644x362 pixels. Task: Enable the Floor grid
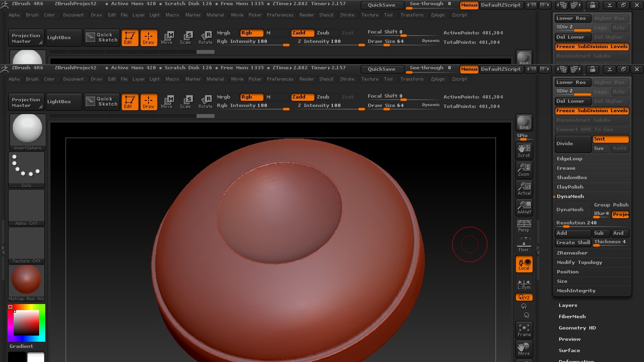coord(524,245)
